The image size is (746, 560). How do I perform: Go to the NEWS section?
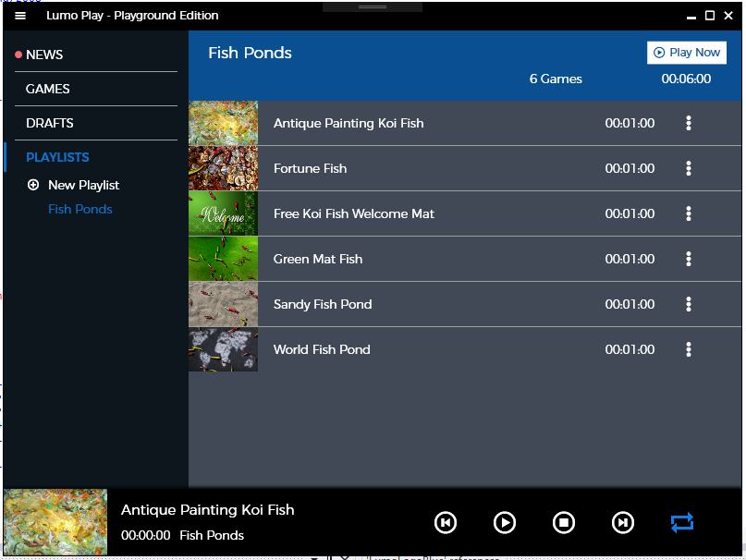(x=44, y=55)
